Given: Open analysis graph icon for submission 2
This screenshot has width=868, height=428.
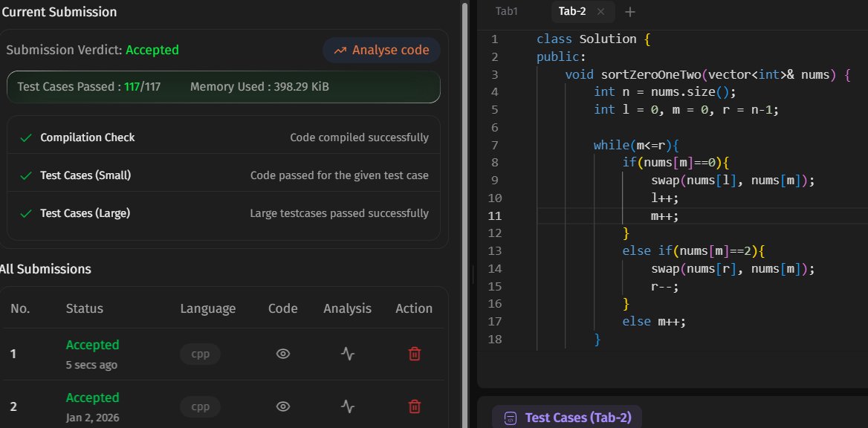Looking at the screenshot, I should 347,407.
